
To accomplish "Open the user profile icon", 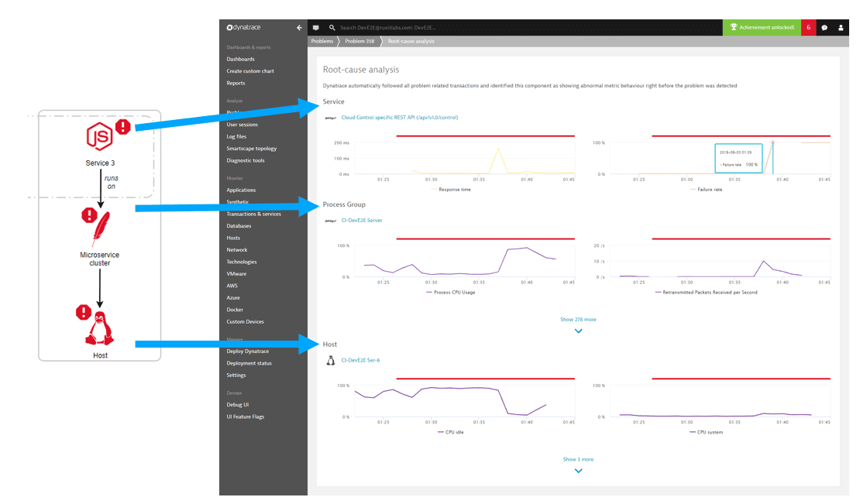I will pyautogui.click(x=841, y=27).
